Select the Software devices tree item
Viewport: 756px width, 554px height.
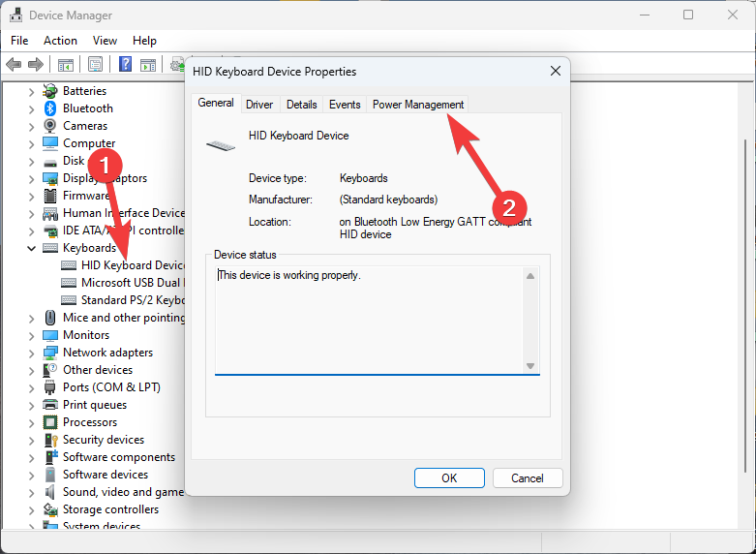pos(106,475)
